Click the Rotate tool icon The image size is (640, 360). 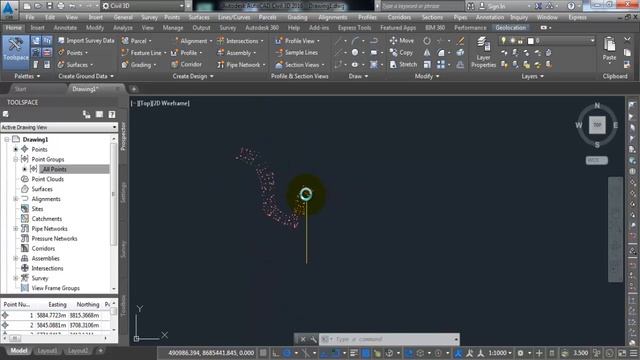(x=427, y=40)
